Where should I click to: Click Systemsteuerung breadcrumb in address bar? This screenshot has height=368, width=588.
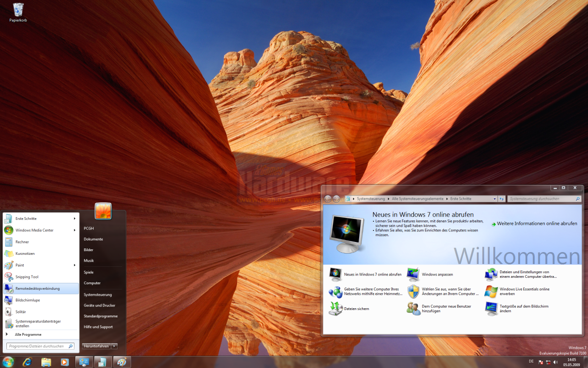[x=372, y=199]
